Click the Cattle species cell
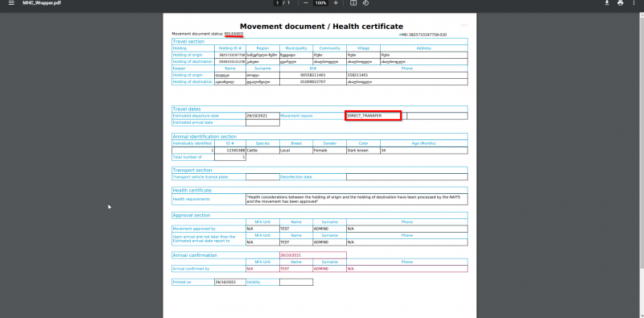The image size is (644, 318). click(x=262, y=151)
